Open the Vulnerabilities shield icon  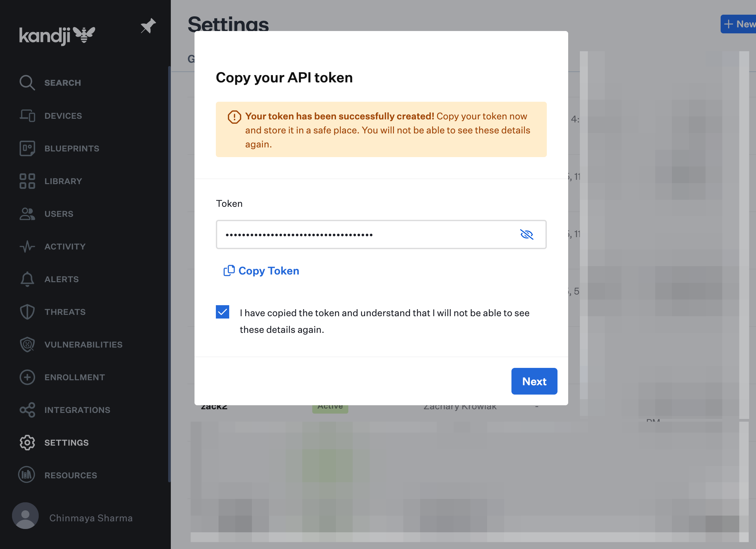[27, 345]
